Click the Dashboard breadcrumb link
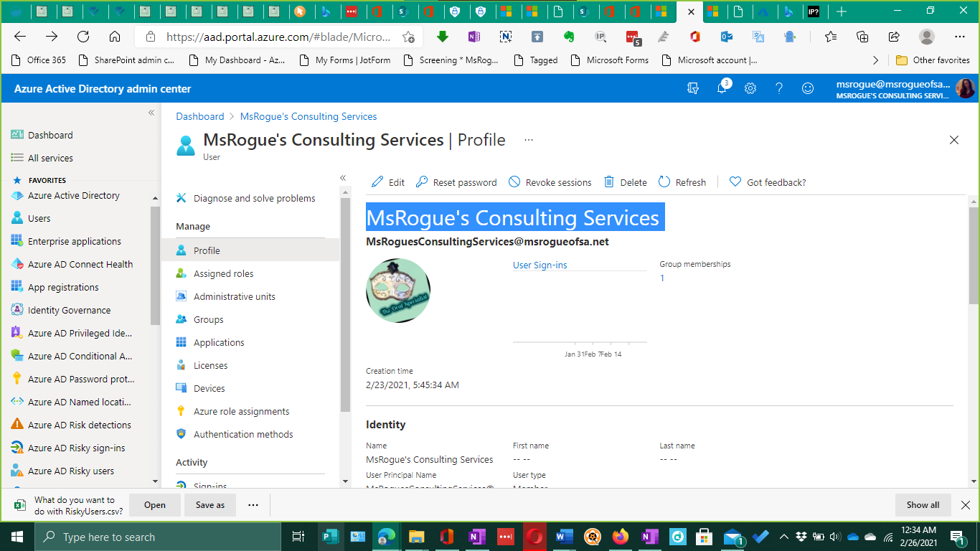This screenshot has height=551, width=980. 200,116
